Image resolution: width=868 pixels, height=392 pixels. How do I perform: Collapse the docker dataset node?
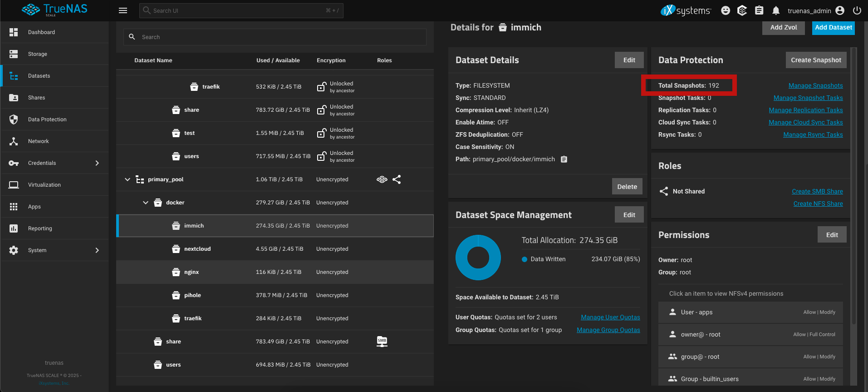[146, 203]
